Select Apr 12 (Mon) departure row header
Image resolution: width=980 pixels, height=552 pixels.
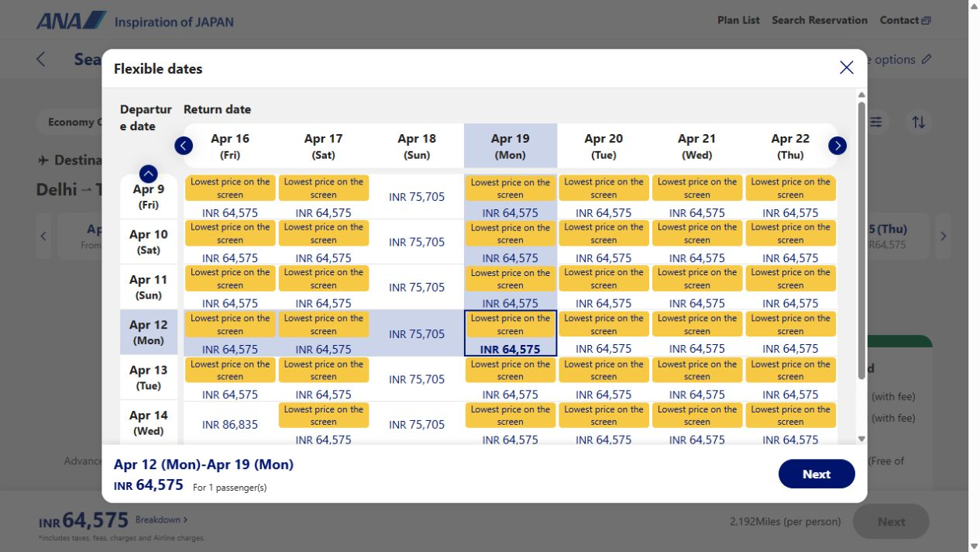(x=149, y=333)
